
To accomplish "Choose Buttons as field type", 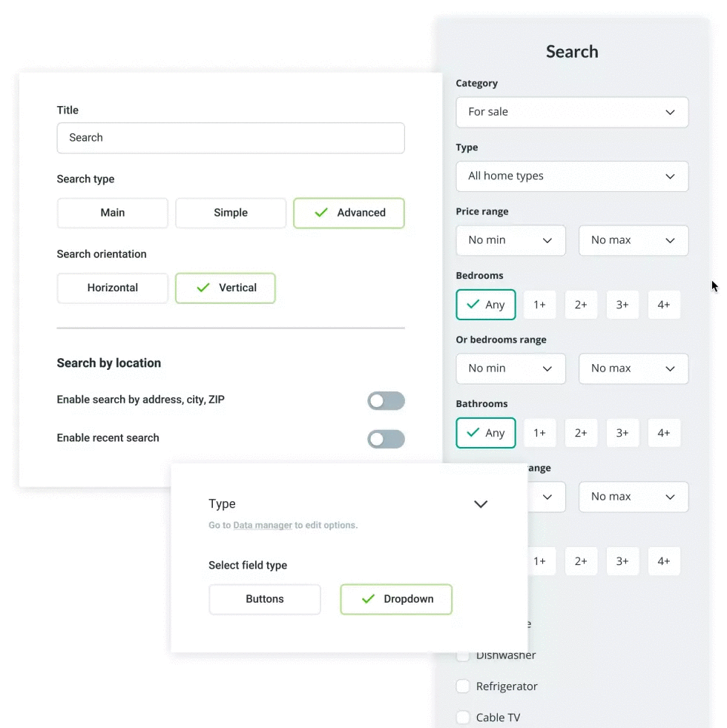I will (x=265, y=599).
